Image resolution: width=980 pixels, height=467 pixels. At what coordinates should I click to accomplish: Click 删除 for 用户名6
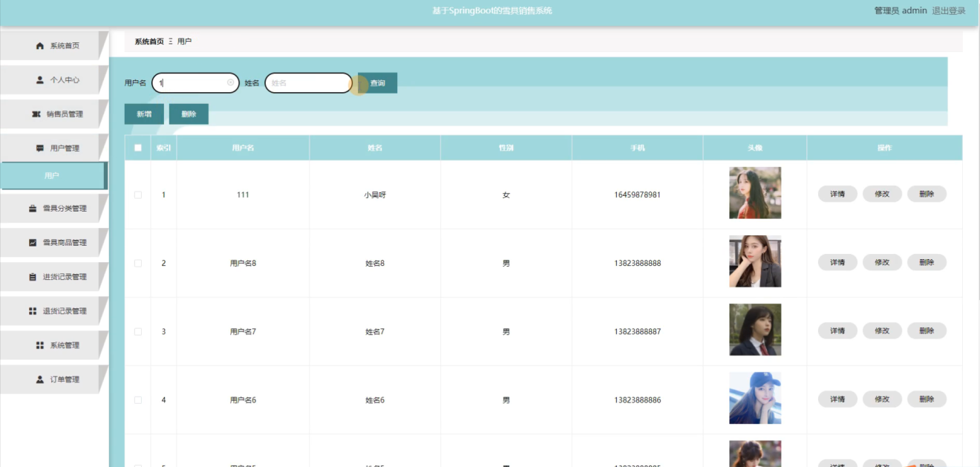(x=927, y=399)
